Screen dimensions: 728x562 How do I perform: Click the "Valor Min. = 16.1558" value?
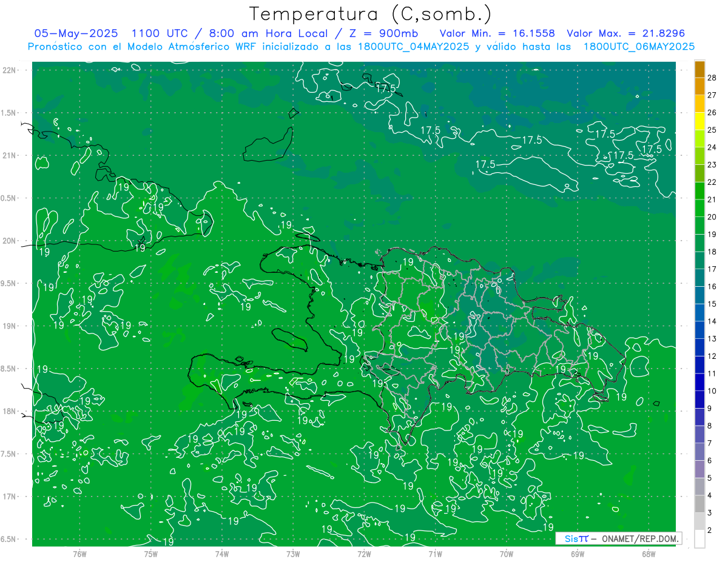(497, 33)
